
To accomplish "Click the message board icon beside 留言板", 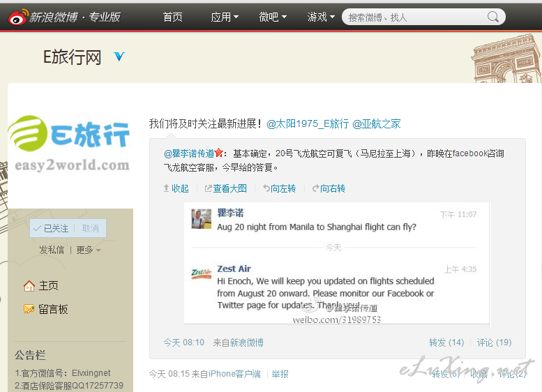I will (29, 308).
